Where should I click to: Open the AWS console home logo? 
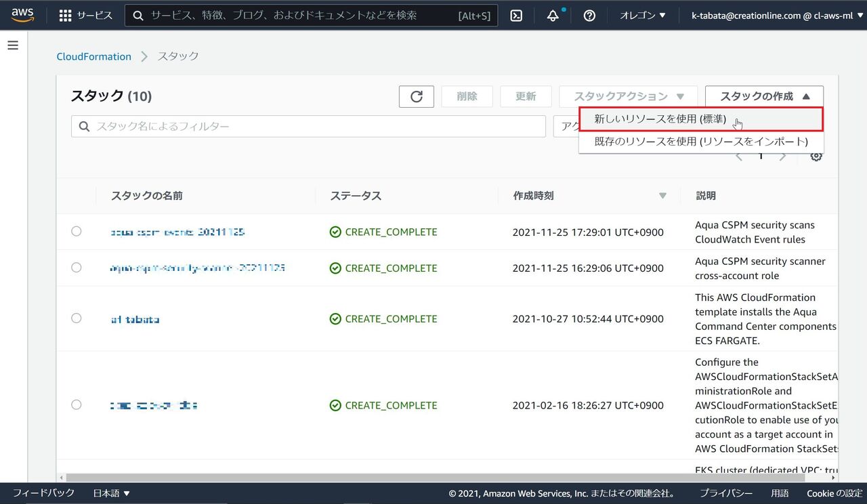22,15
